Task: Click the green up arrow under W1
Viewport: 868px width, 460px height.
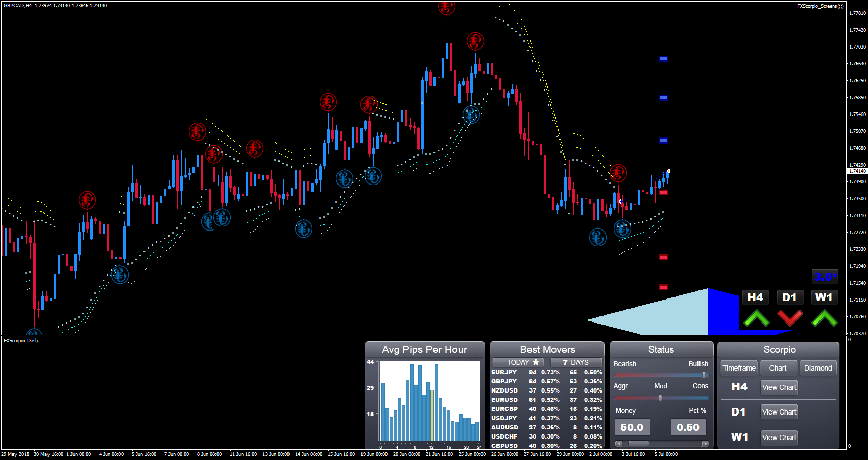Action: (824, 318)
